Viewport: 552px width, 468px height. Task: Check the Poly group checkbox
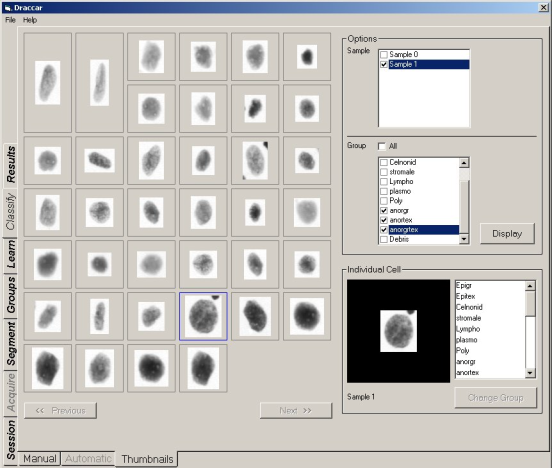pos(384,201)
